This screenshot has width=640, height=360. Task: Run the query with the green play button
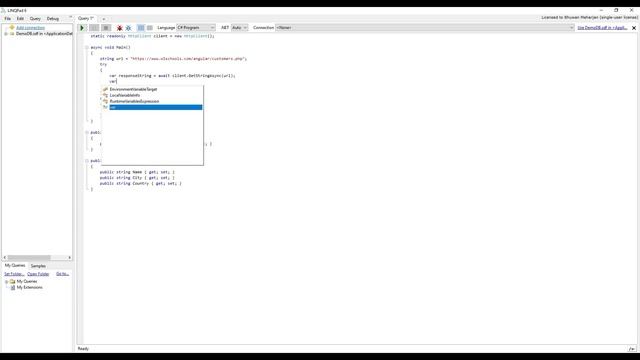82,28
